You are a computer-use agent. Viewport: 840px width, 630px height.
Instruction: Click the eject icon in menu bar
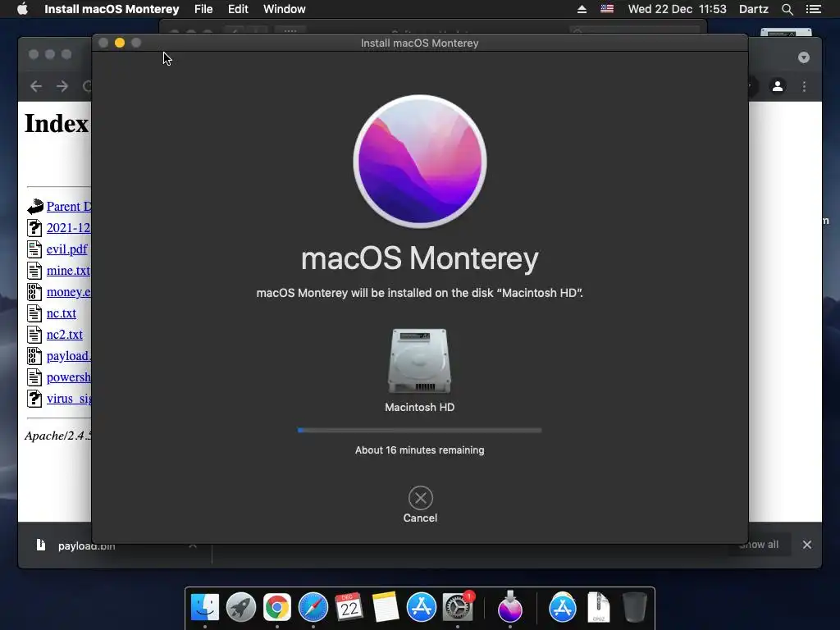(x=582, y=9)
